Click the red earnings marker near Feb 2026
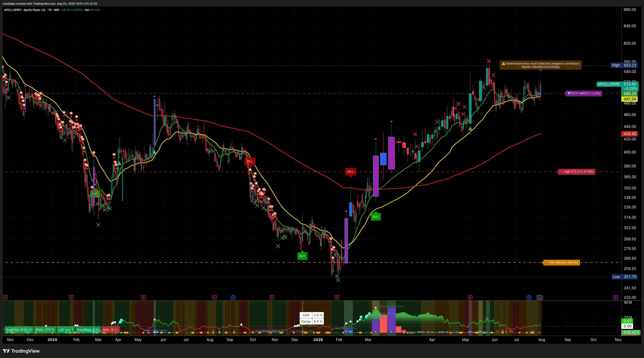The height and width of the screenshot is (358, 644). pyautogui.click(x=337, y=297)
